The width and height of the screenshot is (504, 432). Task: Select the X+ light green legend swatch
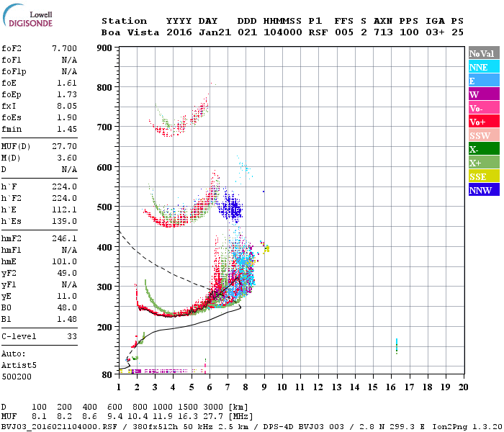[484, 163]
